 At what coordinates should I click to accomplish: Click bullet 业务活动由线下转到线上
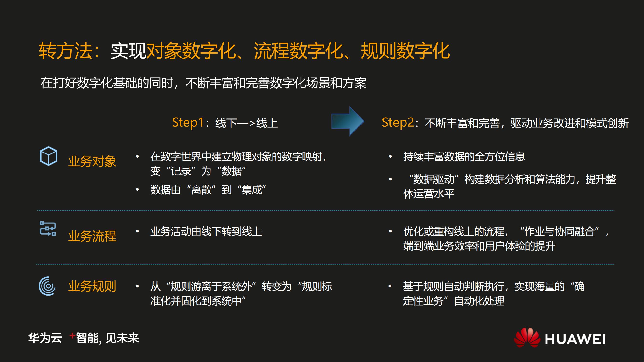(206, 231)
